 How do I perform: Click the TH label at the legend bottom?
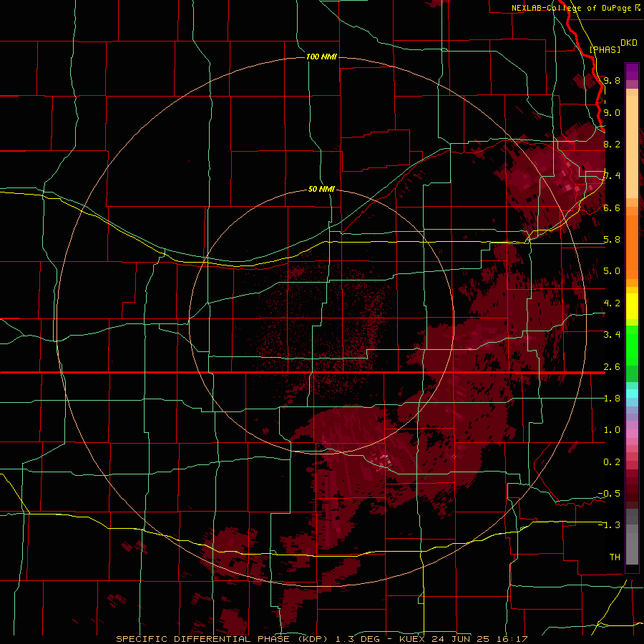[615, 557]
